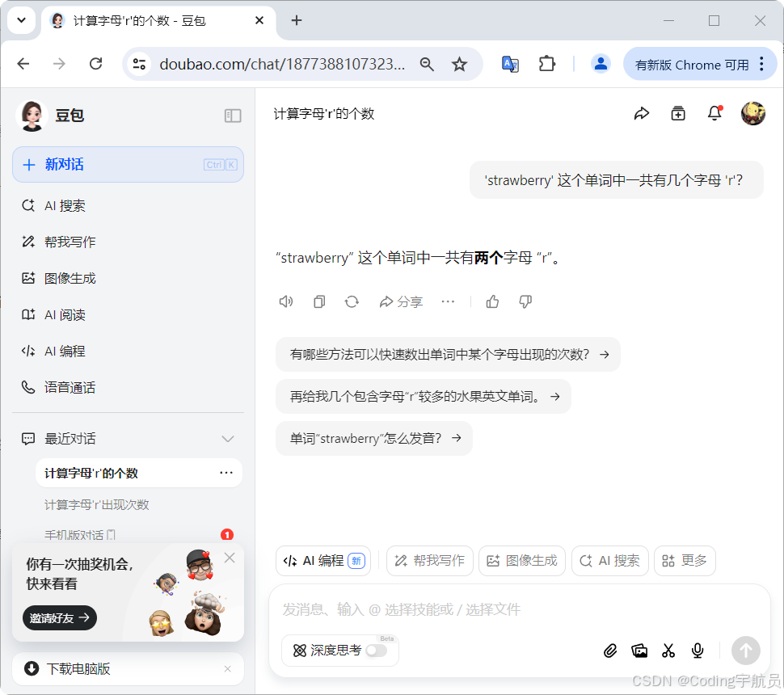
Task: Collapse the Doubao sidebar panel icon
Action: coord(233,116)
